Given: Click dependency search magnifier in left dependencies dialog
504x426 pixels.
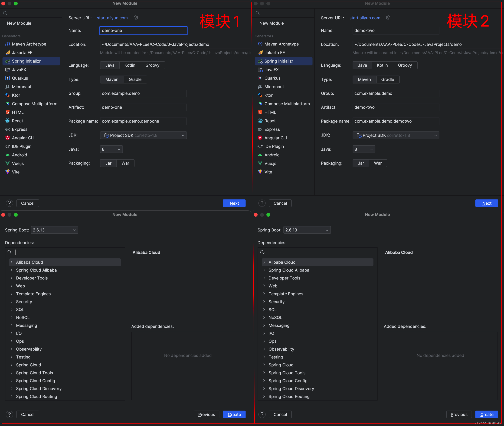Looking at the screenshot, I should click(10, 252).
